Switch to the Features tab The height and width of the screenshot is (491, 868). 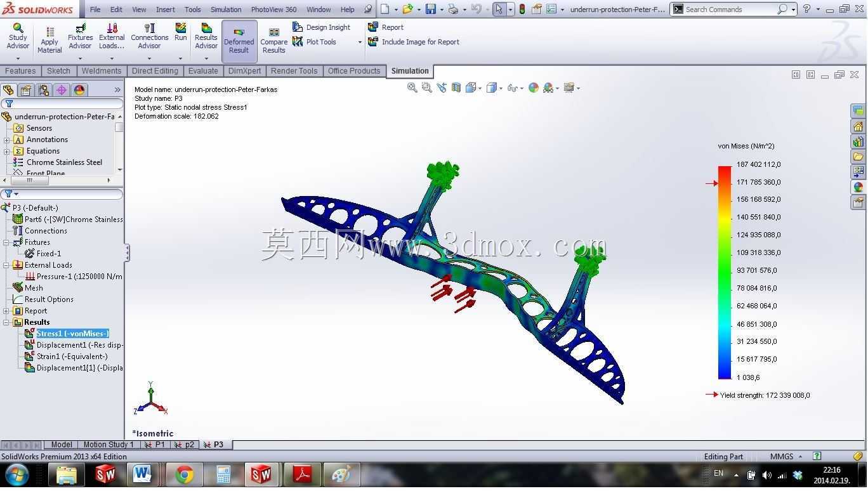20,71
